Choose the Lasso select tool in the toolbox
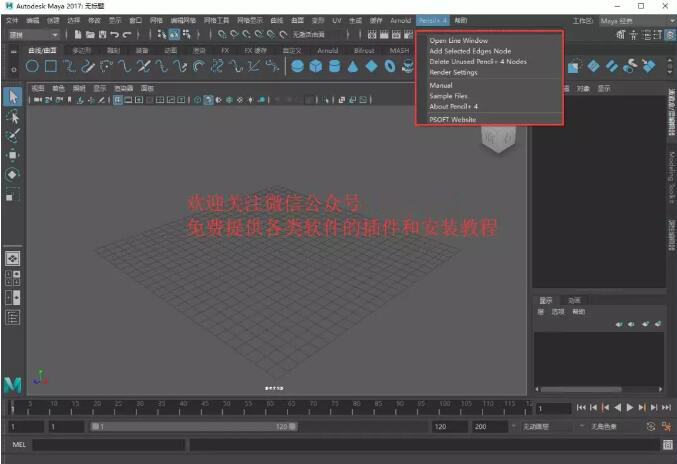This screenshot has width=677, height=464. coord(13,117)
